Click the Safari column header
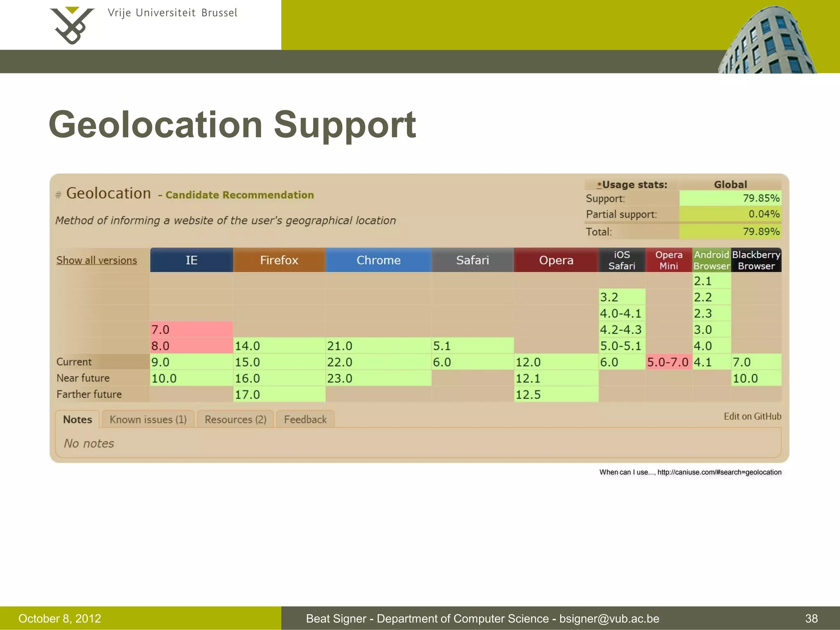 [472, 260]
